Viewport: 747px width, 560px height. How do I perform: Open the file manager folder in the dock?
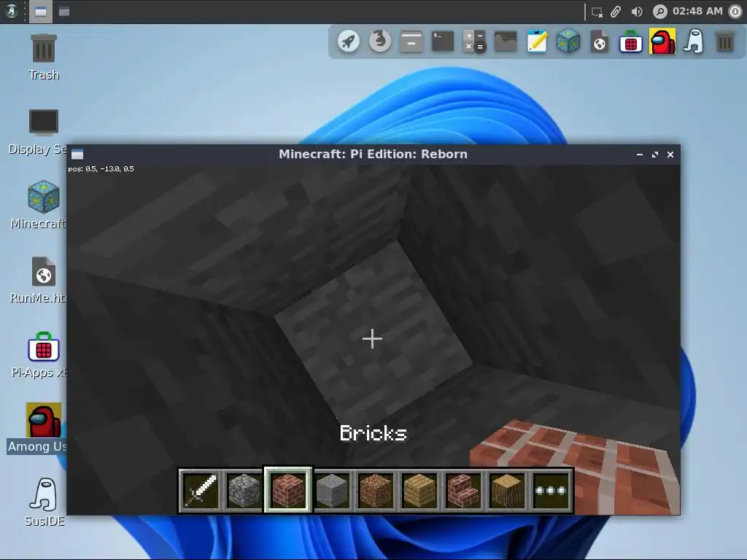pyautogui.click(x=506, y=42)
